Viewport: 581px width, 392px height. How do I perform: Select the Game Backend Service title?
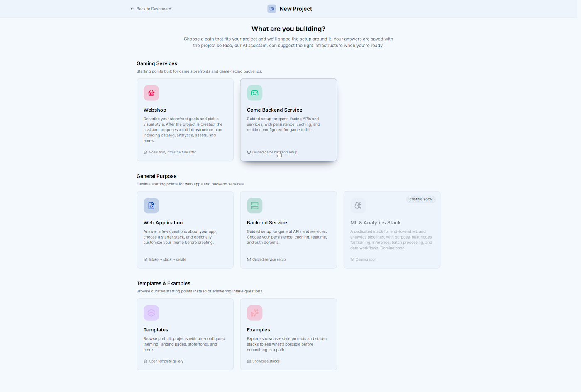pos(274,110)
